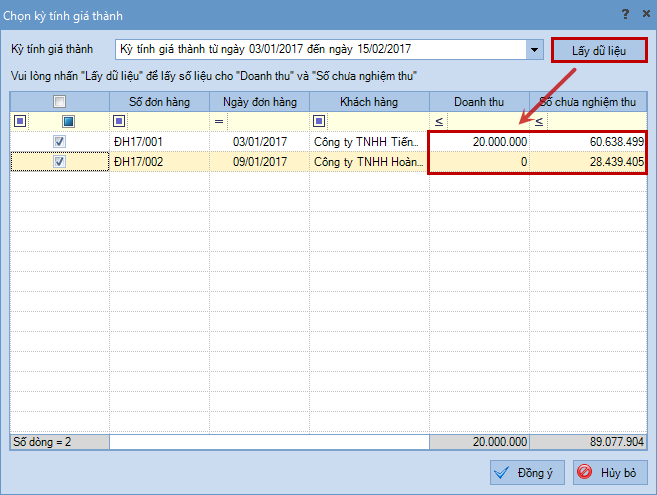Toggle the select-all checkbox in header
The height and width of the screenshot is (495, 657).
60,101
